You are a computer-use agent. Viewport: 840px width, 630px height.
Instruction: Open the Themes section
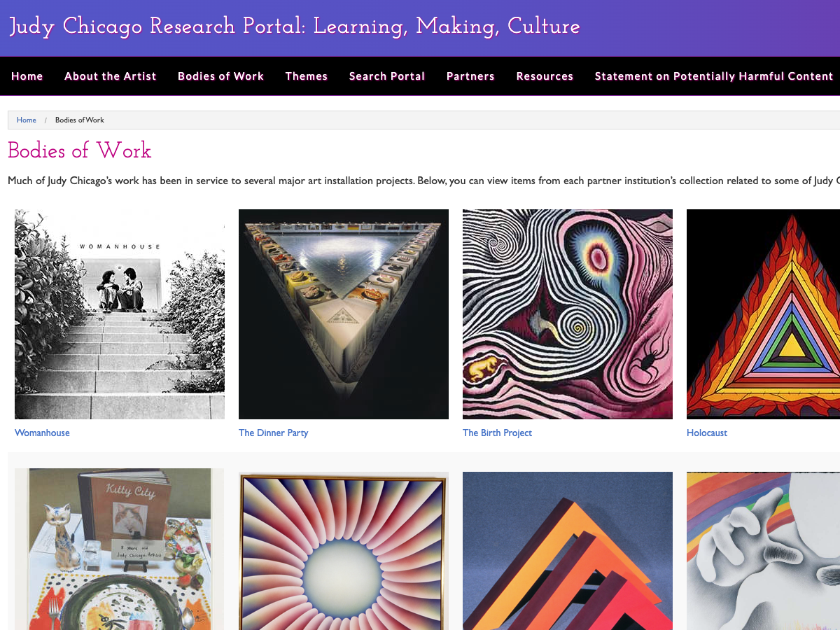tap(307, 76)
